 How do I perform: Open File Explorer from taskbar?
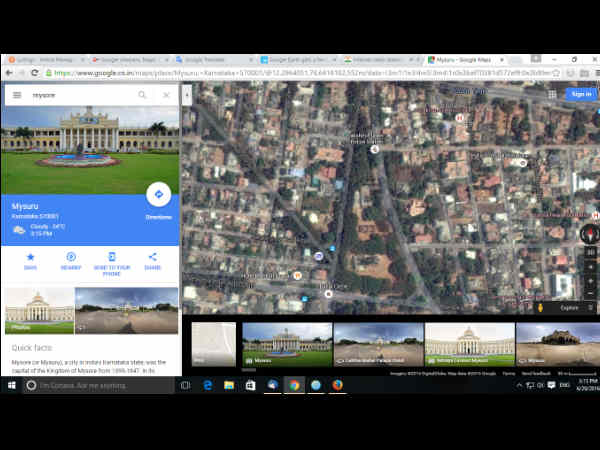(x=229, y=385)
